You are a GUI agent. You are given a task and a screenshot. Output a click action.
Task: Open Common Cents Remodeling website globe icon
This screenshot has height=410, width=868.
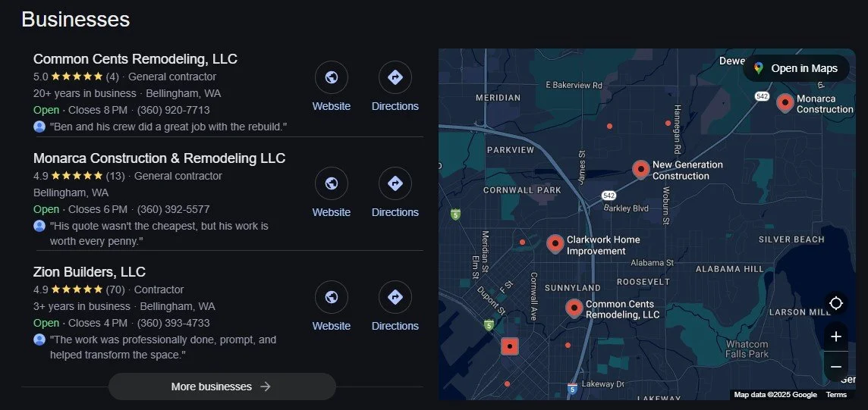point(331,77)
